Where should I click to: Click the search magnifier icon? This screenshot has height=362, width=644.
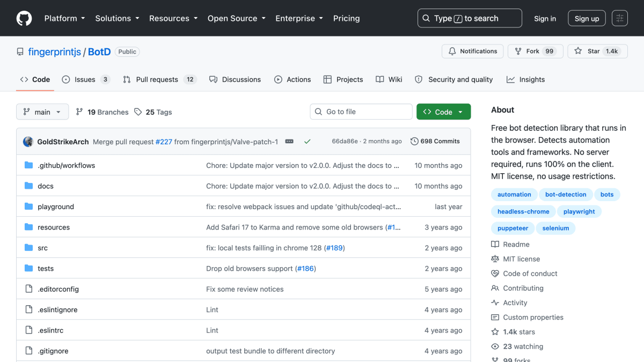tap(426, 18)
